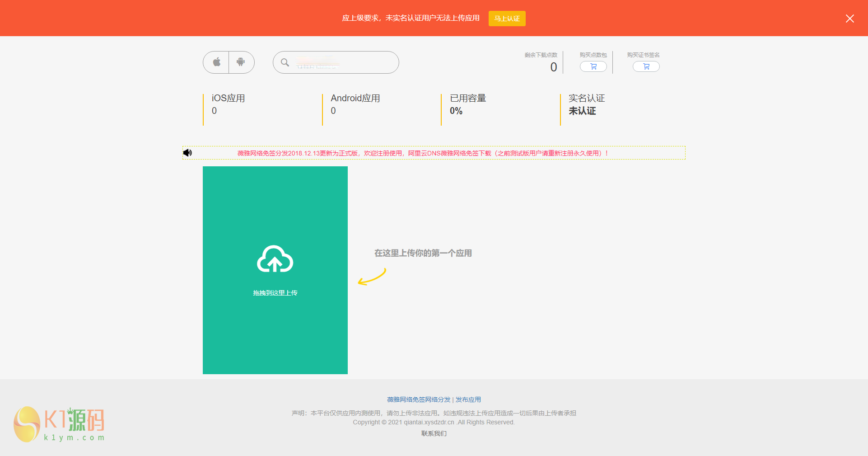Click the 马上认证 button
The image size is (868, 456).
click(507, 19)
